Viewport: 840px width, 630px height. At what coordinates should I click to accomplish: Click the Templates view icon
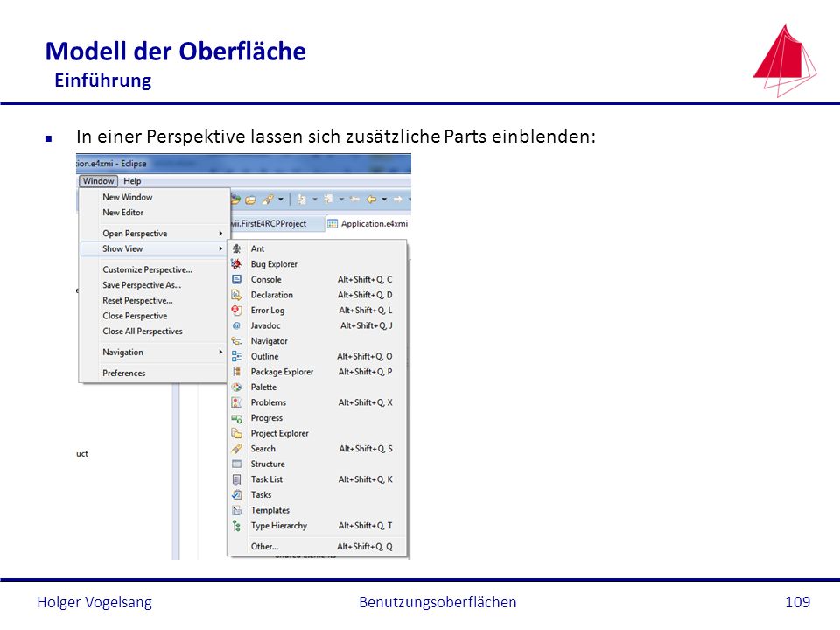(237, 510)
